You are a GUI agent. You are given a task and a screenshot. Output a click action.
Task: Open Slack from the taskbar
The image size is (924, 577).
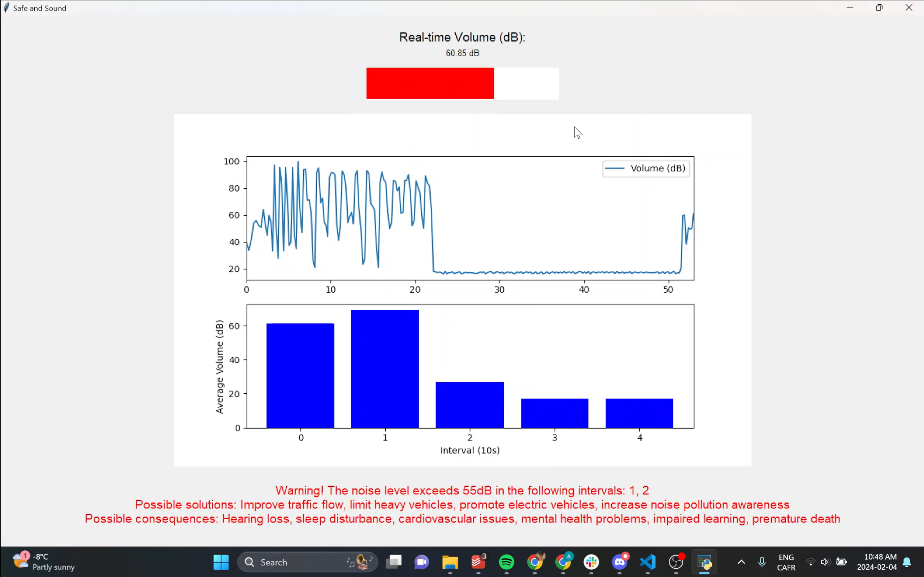tap(591, 562)
